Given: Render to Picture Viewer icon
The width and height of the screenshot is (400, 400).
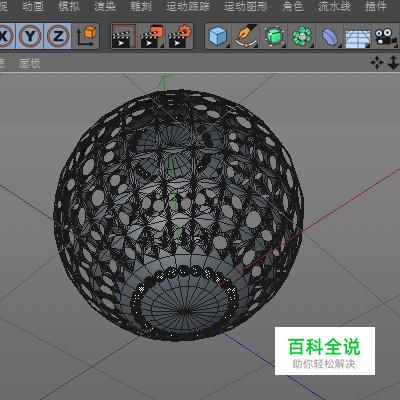Looking at the screenshot, I should click(x=152, y=36).
